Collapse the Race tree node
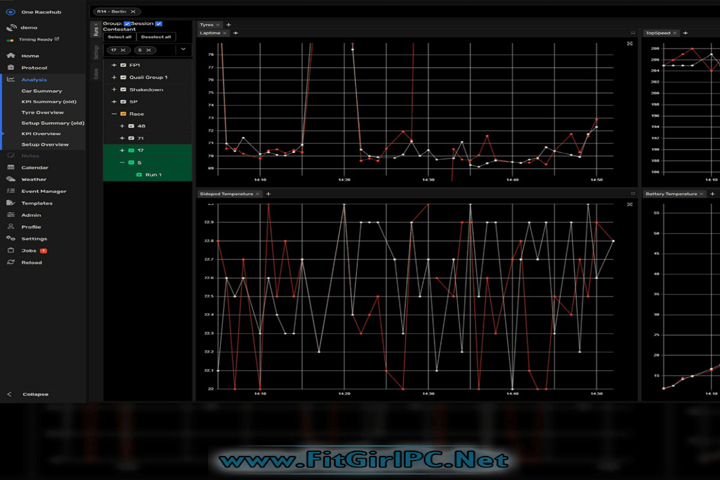The width and height of the screenshot is (720, 480). [x=114, y=114]
